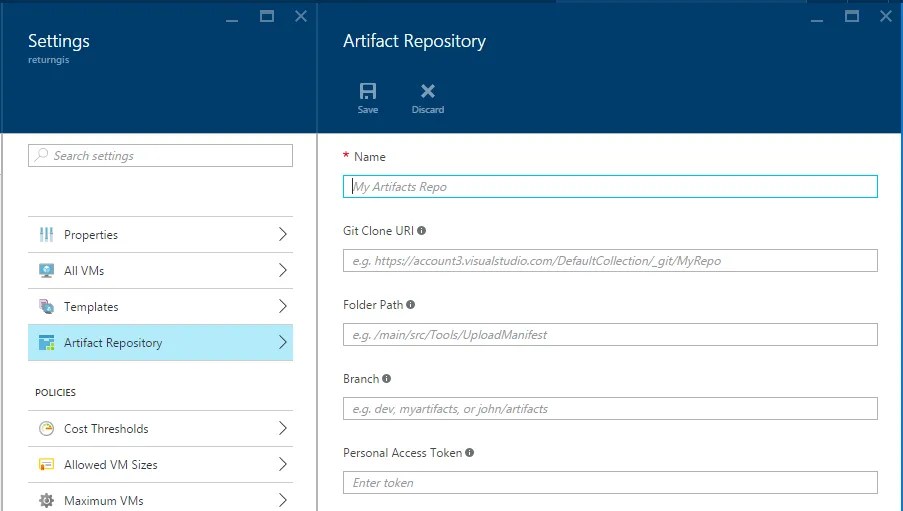
Task: Focus the Name input field
Action: (610, 187)
